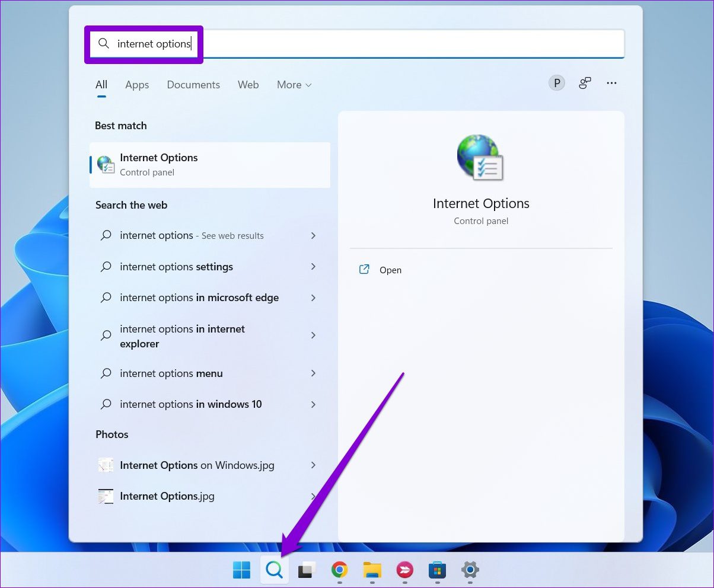Switch to the All tab
This screenshot has width=714, height=588.
click(101, 85)
